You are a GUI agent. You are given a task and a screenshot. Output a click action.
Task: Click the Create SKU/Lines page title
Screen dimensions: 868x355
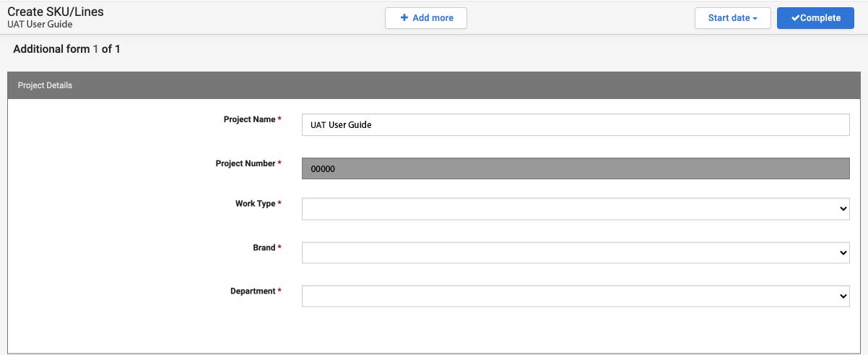(x=55, y=12)
